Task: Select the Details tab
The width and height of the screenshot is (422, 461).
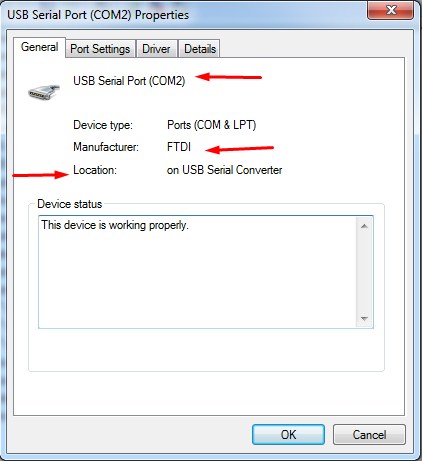Action: point(199,49)
